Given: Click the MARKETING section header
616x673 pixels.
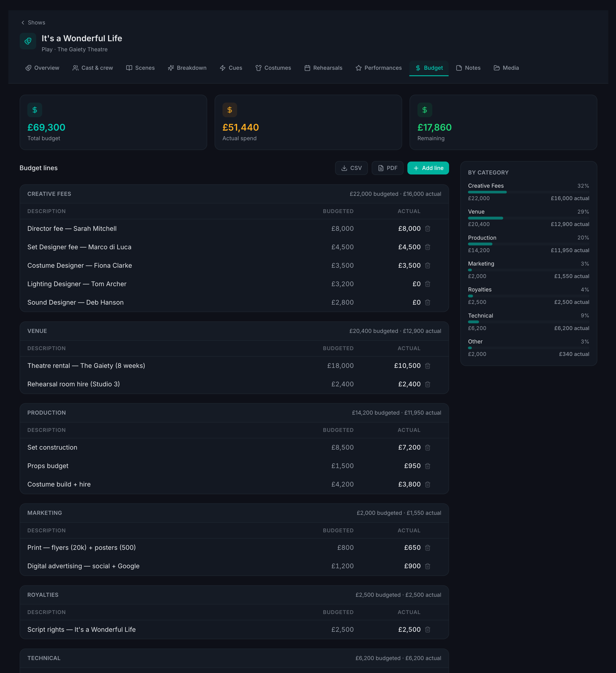Looking at the screenshot, I should [x=234, y=513].
